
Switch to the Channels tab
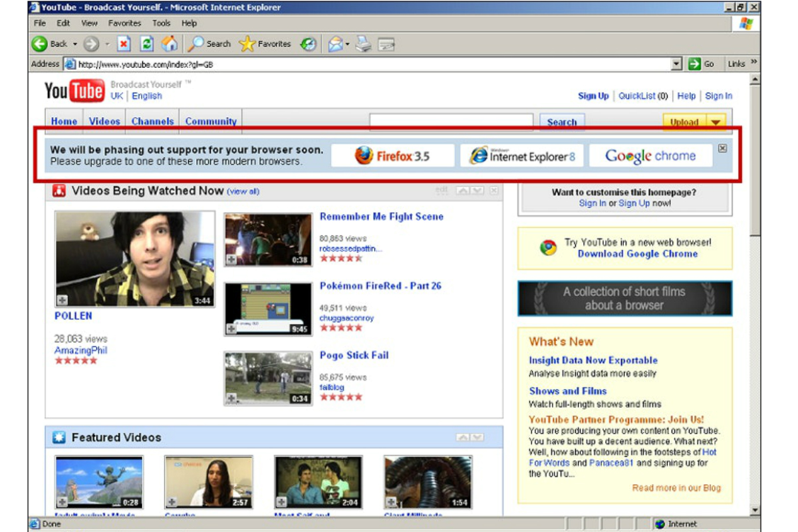pyautogui.click(x=152, y=121)
